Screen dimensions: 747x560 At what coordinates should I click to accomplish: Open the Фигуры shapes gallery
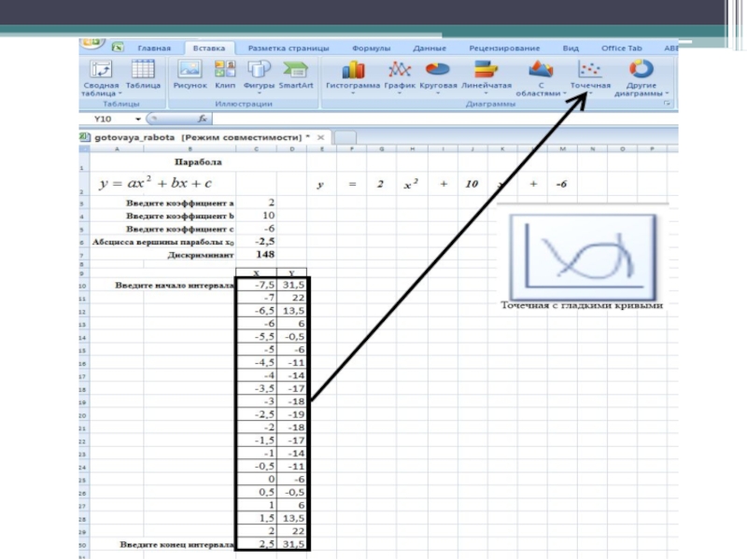259,75
